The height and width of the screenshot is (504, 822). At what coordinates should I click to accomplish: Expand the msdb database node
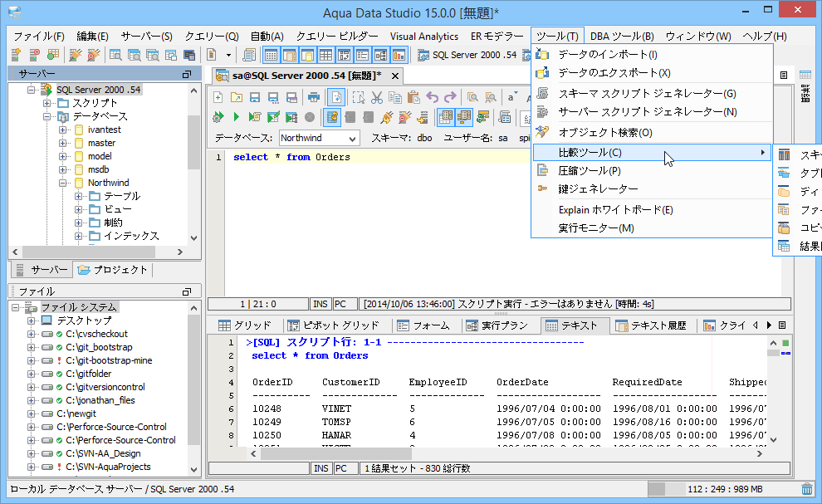tap(62, 169)
